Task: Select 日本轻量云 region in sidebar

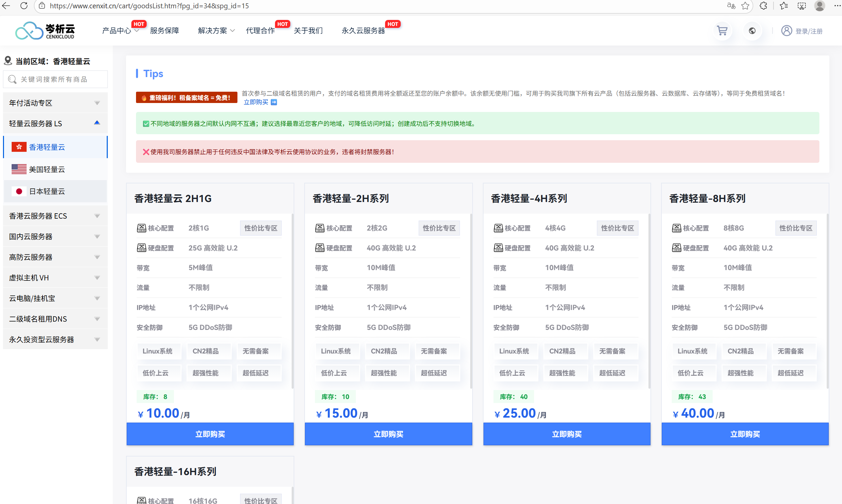Action: tap(47, 191)
